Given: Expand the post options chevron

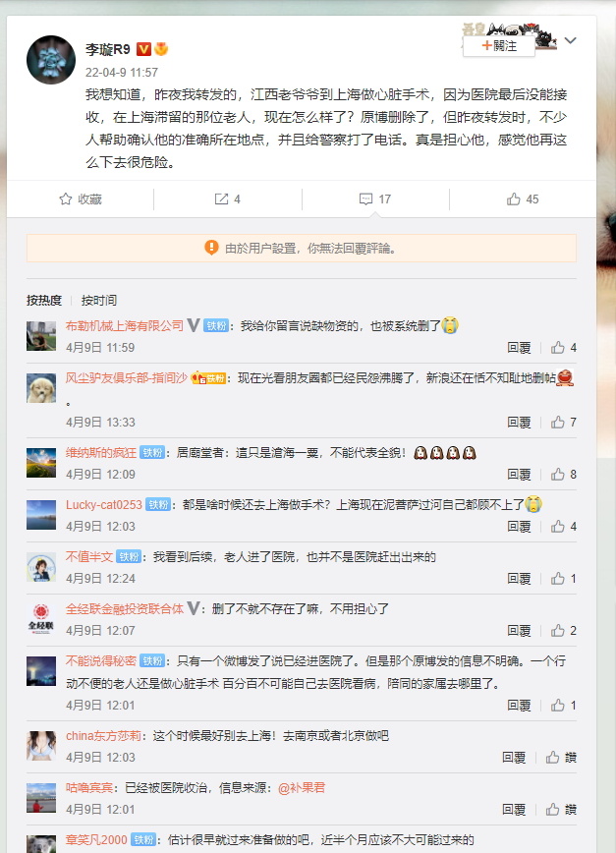Looking at the screenshot, I should [x=571, y=40].
